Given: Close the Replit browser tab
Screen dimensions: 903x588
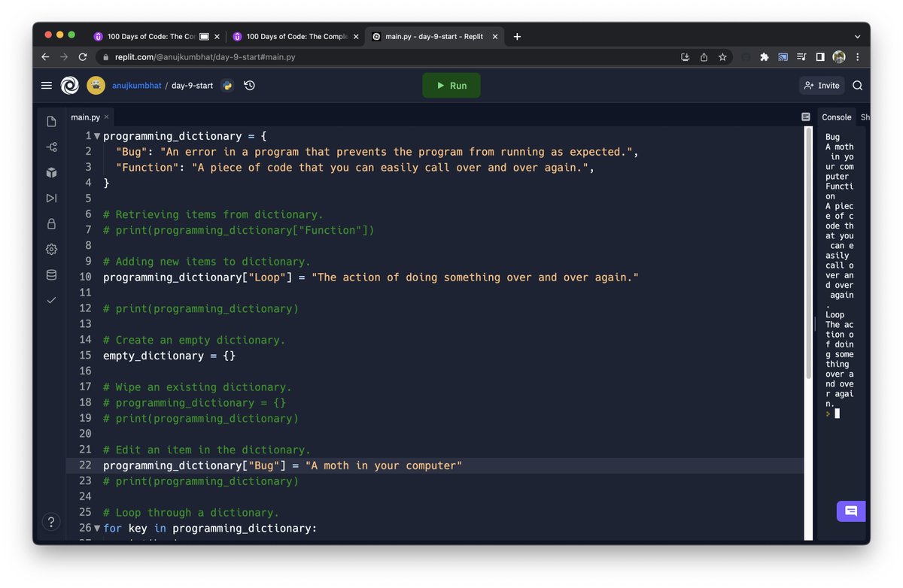Looking at the screenshot, I should [494, 36].
